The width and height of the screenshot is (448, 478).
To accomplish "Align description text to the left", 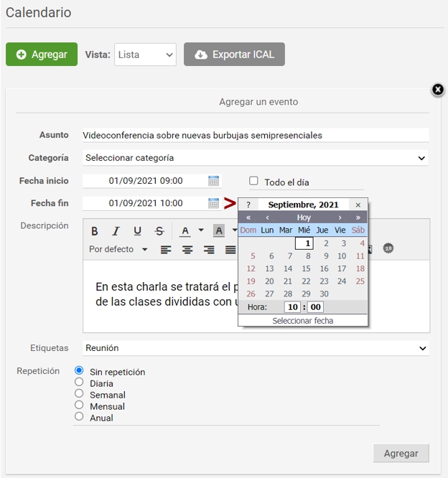I will 166,250.
